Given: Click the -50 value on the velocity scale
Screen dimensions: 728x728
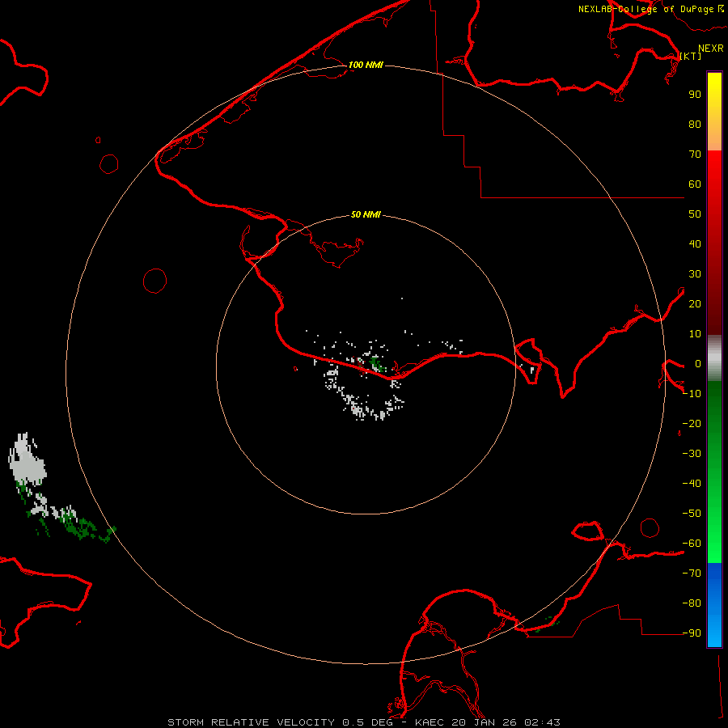Looking at the screenshot, I should coord(692,514).
